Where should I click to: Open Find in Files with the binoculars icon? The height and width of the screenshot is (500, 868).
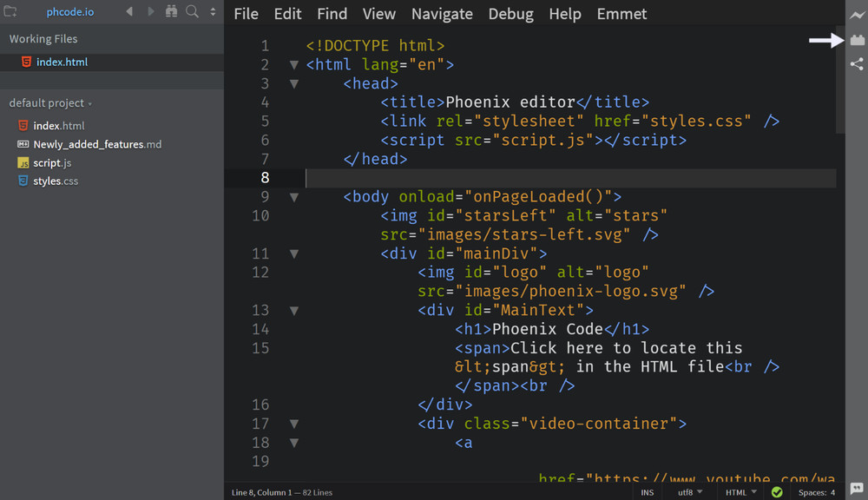pyautogui.click(x=171, y=11)
